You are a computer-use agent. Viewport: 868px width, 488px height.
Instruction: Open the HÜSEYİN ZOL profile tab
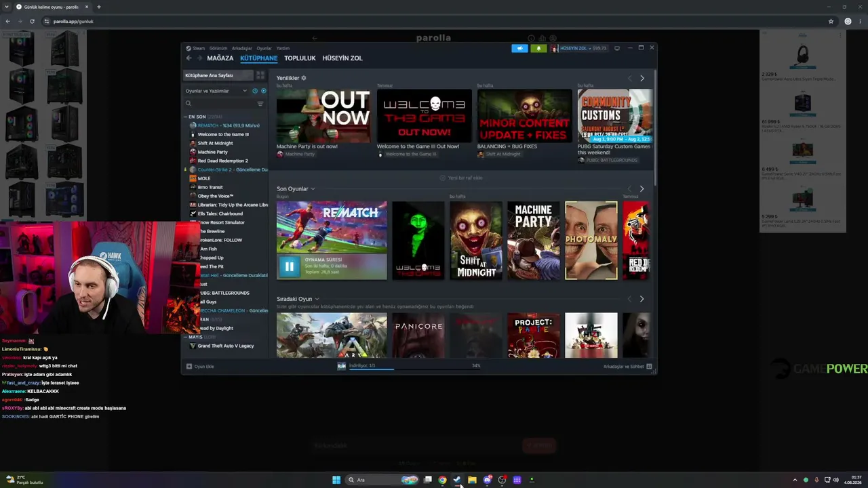tap(342, 58)
